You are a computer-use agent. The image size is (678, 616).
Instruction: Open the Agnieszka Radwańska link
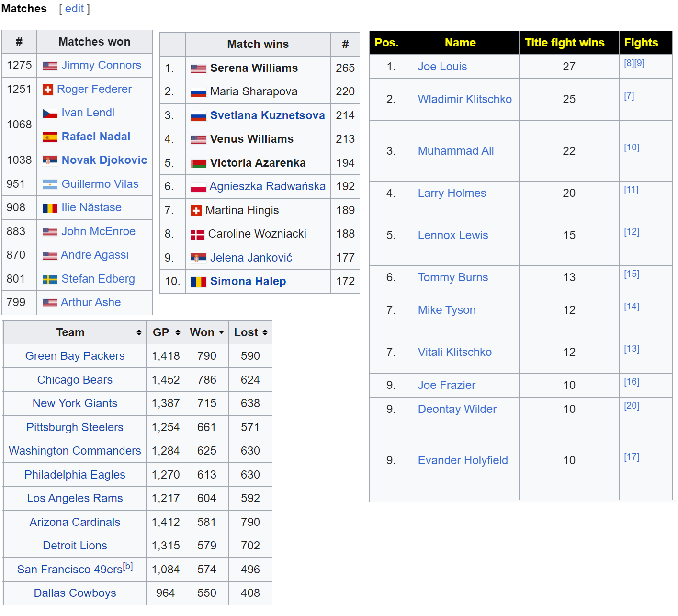(268, 186)
